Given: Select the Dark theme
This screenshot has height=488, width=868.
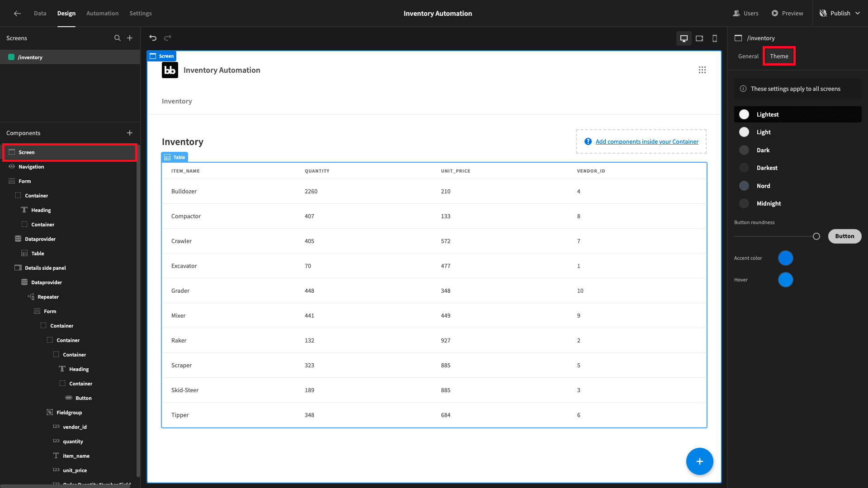Looking at the screenshot, I should pos(797,150).
